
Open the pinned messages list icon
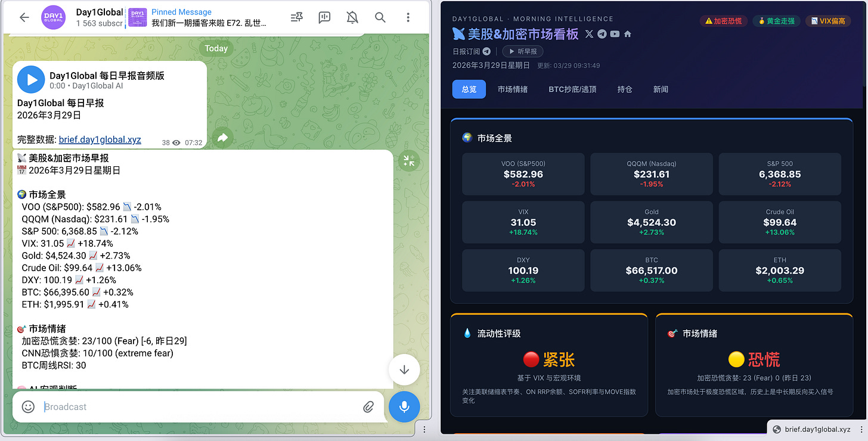pos(296,17)
